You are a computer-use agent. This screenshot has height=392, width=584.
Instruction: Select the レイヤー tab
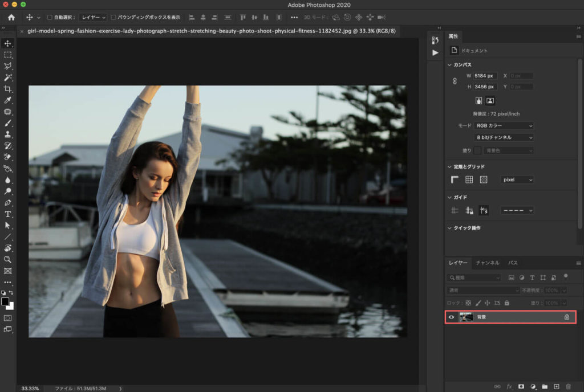458,263
